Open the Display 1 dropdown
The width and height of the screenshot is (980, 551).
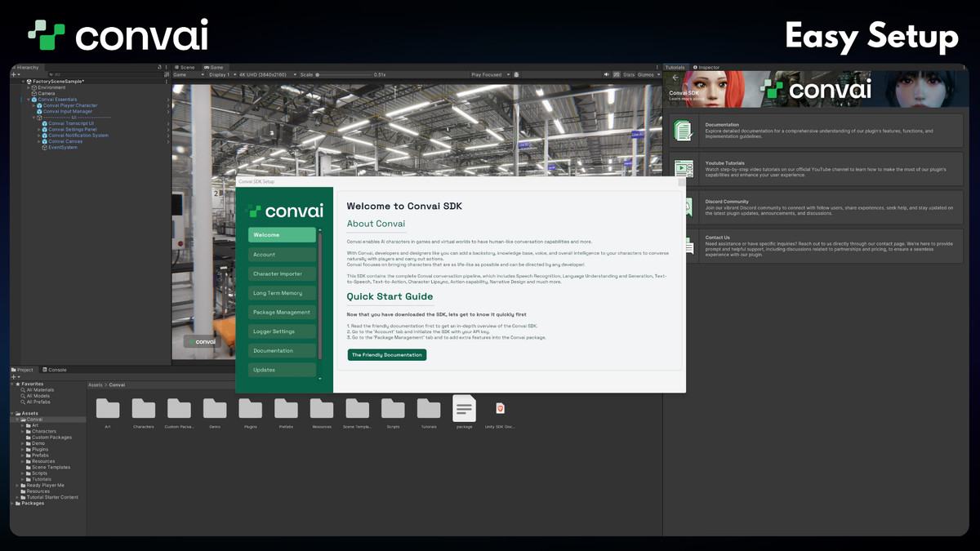click(x=221, y=74)
